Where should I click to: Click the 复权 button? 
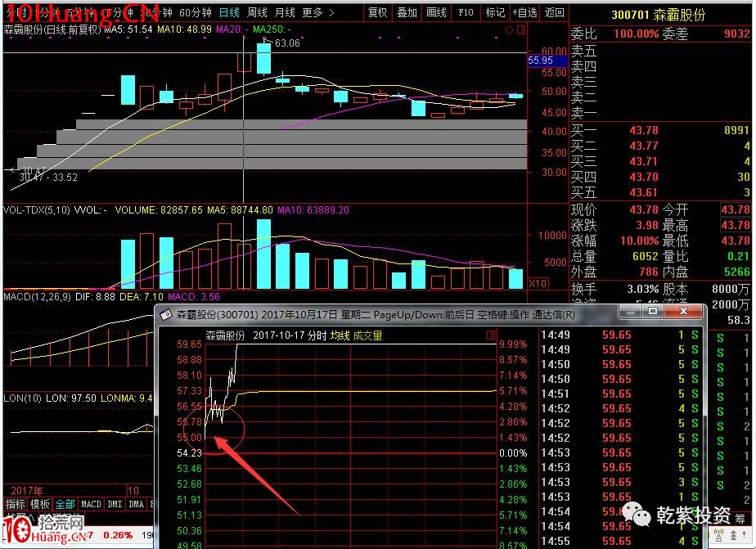(x=377, y=12)
